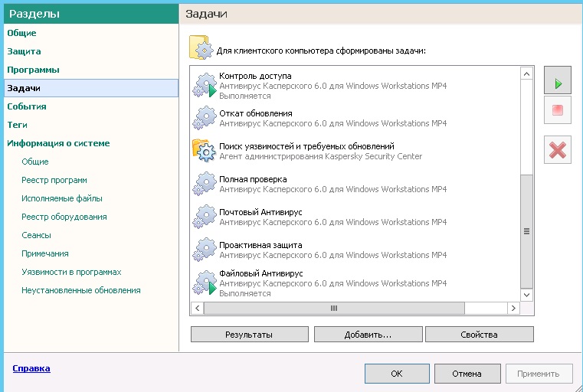Click Выполняется status under Контроль доступа
583x392 pixels.
244,96
